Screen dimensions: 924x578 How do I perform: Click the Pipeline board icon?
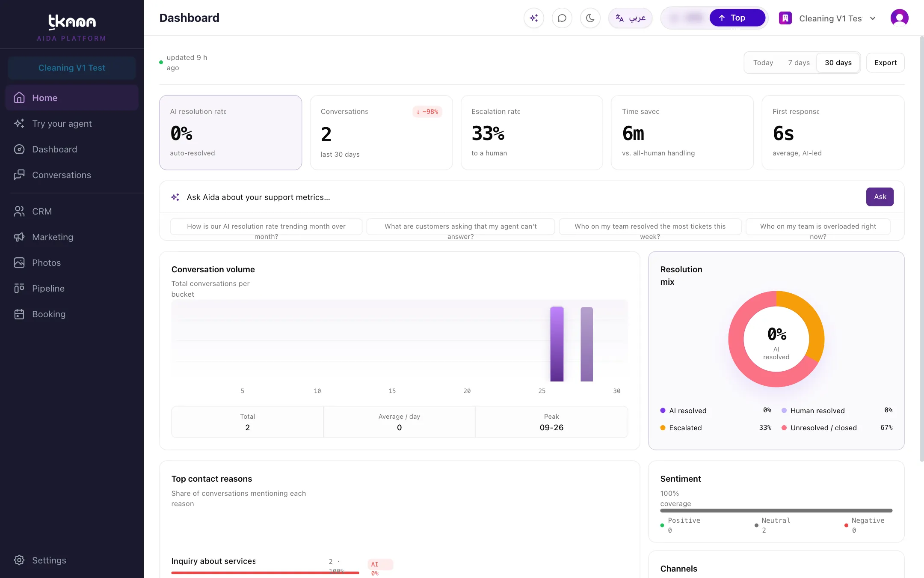tap(19, 288)
